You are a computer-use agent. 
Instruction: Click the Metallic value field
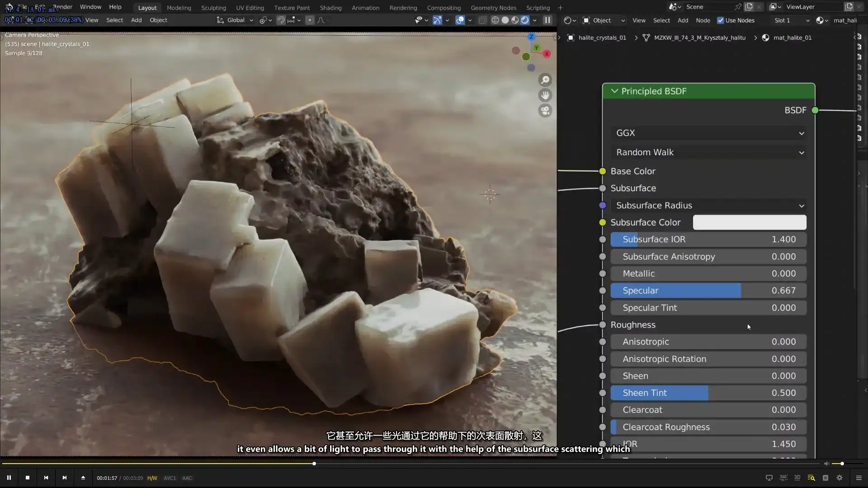click(708, 273)
